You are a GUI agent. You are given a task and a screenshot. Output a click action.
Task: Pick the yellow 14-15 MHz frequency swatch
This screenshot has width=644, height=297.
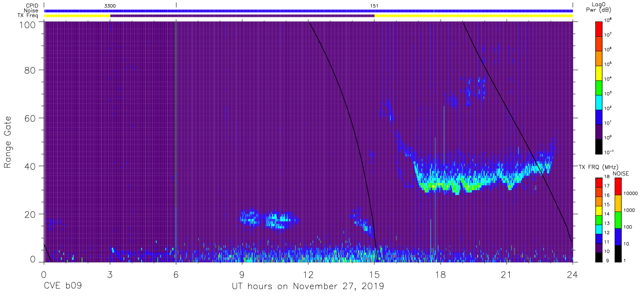click(599, 210)
